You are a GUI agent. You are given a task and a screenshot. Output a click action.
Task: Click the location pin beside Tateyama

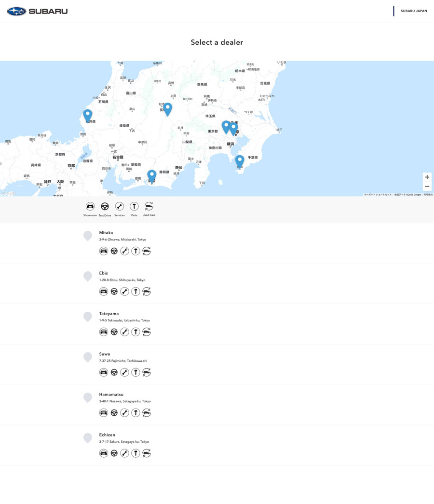click(87, 316)
